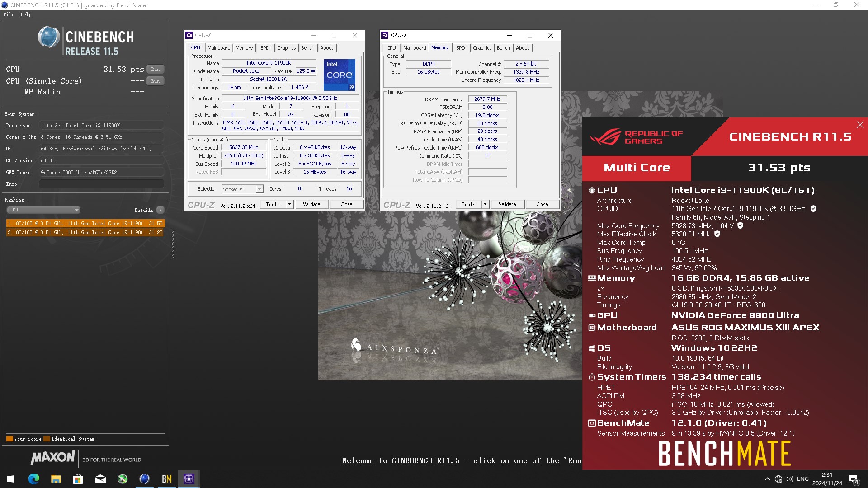
Task: Switch to Mainboard tab in left CPU-Z
Action: point(219,48)
